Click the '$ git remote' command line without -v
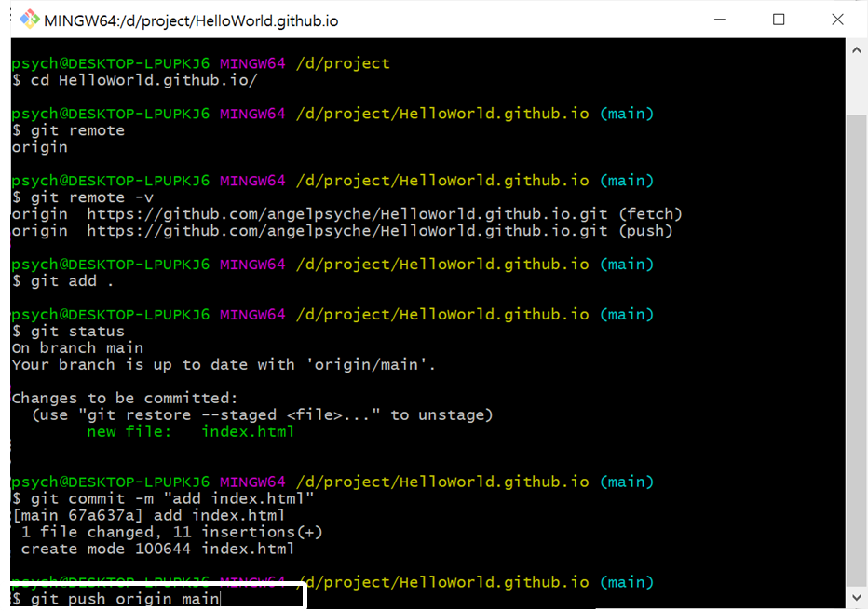 coord(69,130)
